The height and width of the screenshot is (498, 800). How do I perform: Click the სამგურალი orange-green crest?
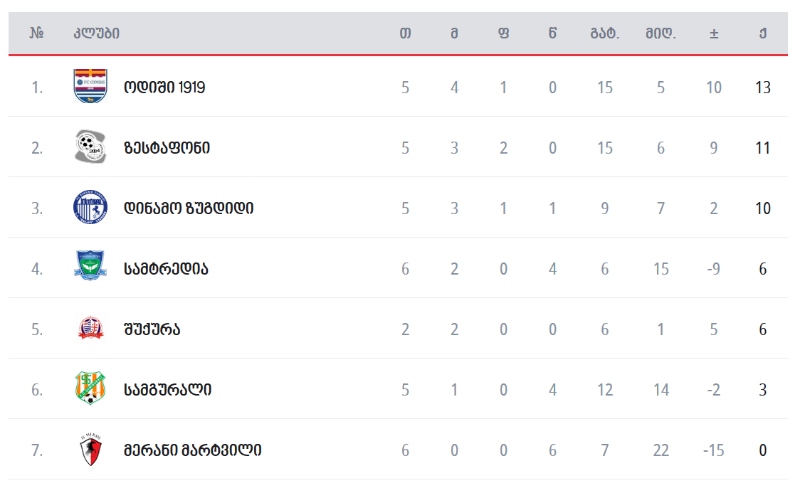coord(90,388)
